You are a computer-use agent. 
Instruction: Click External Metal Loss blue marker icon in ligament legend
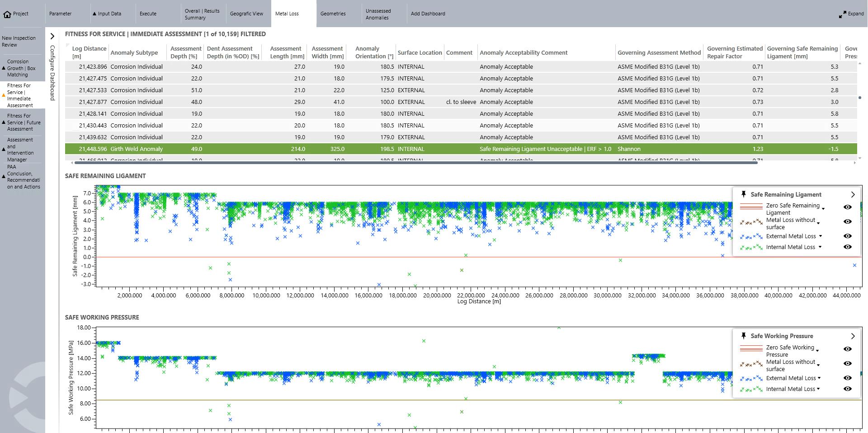point(751,236)
